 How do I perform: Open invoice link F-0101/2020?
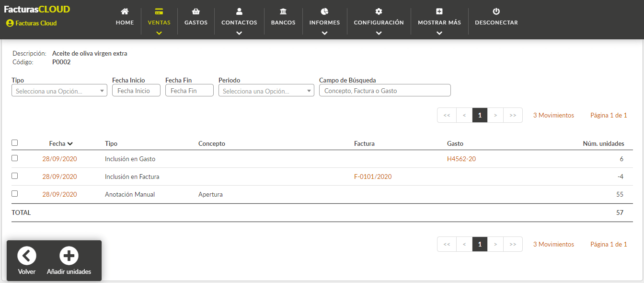click(373, 177)
